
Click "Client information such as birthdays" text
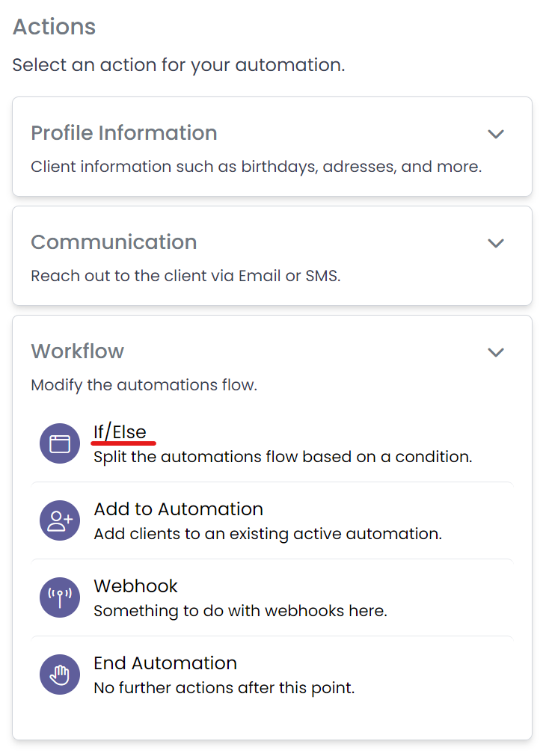pos(256,167)
